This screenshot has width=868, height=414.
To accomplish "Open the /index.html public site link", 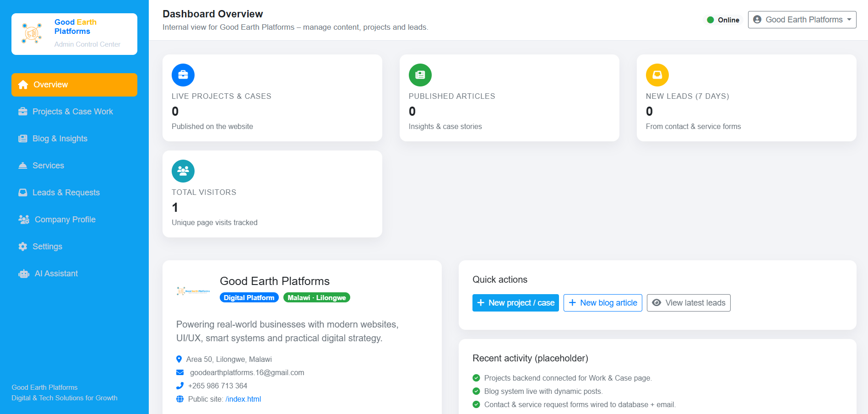I will coord(243,399).
